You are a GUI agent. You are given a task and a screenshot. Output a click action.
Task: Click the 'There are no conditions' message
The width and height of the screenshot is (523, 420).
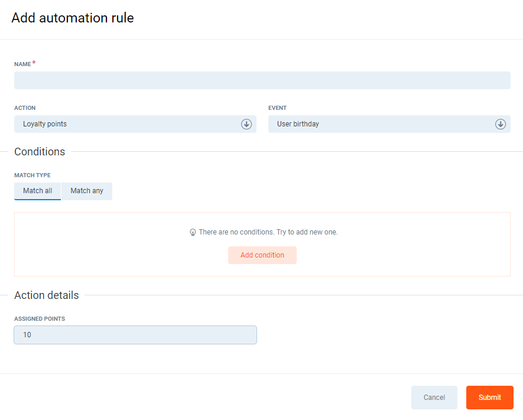point(268,232)
